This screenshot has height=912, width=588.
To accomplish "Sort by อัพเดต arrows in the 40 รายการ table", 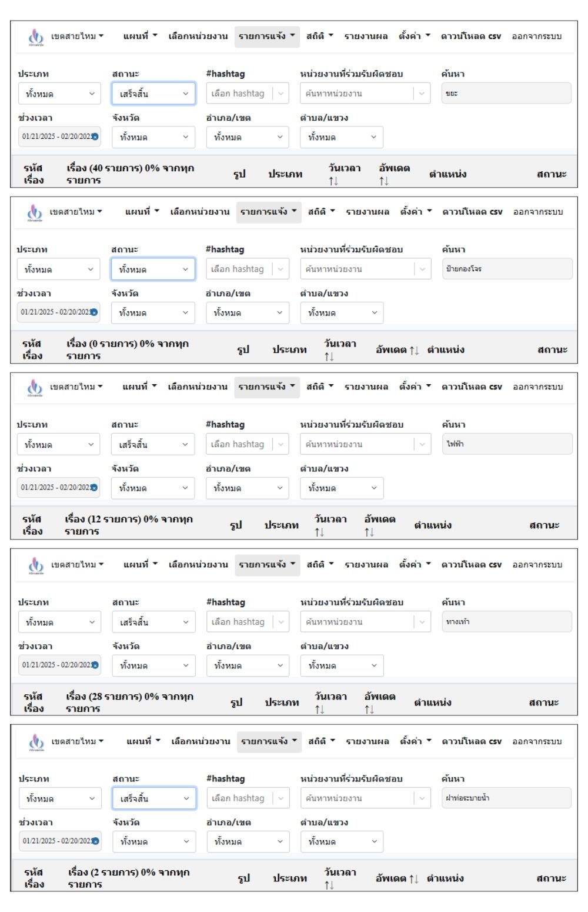I will (384, 181).
